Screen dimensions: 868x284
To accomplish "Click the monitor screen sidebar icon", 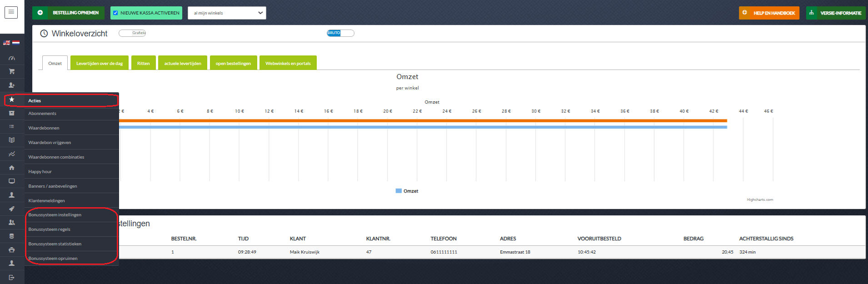I will click(12, 181).
